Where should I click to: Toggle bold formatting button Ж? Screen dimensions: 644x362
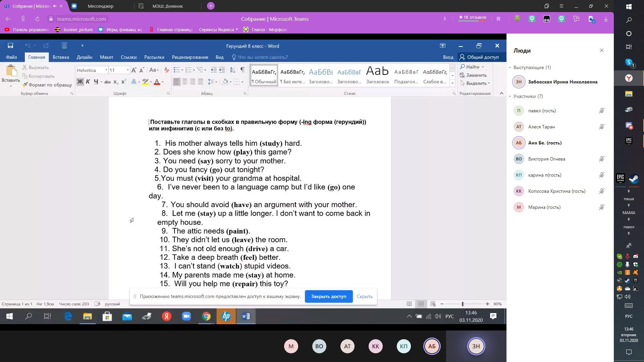click(80, 81)
